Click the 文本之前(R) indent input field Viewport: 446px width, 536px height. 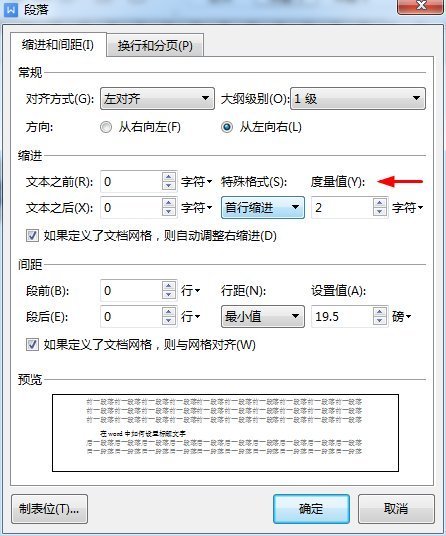pyautogui.click(x=131, y=182)
